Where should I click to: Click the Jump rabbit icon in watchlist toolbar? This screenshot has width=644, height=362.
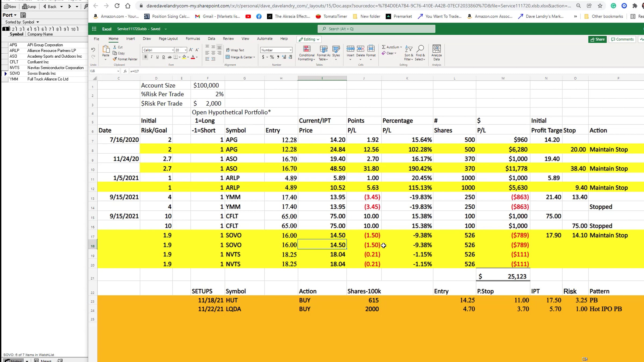pos(29,6)
